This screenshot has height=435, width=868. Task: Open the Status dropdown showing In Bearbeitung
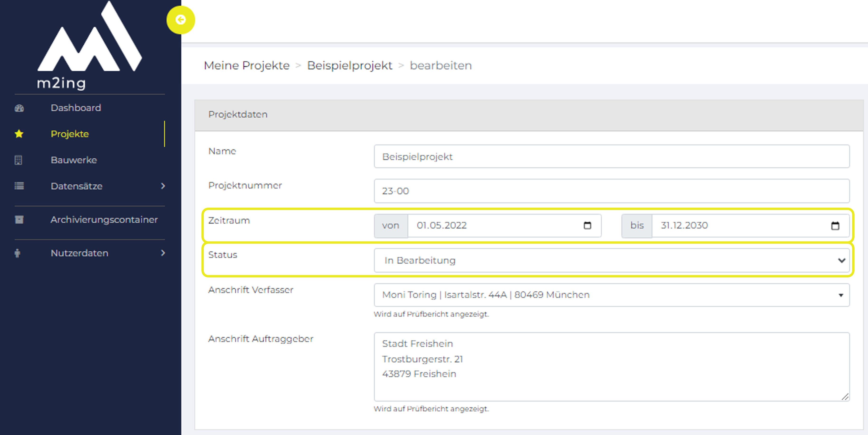pos(612,260)
